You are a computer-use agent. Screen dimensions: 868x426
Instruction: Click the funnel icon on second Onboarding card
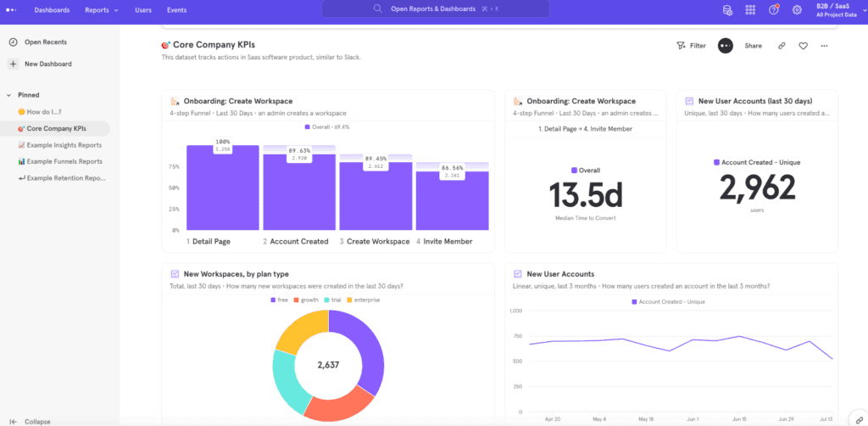pyautogui.click(x=518, y=101)
